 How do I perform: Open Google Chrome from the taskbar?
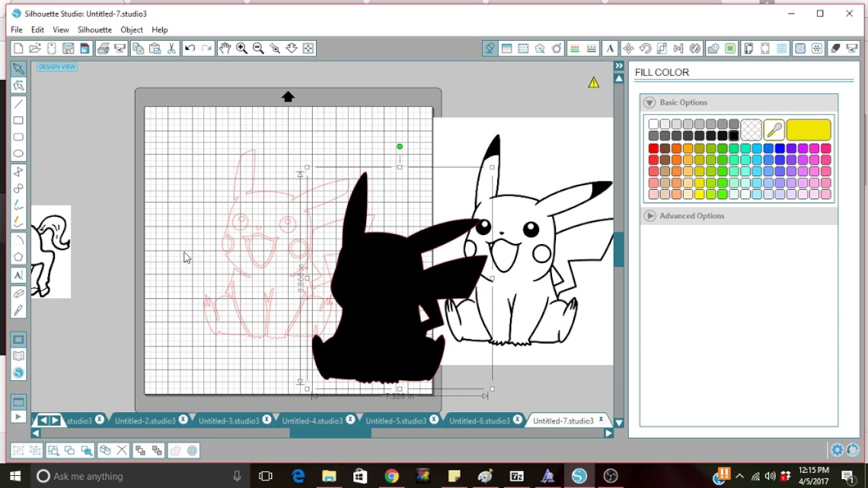point(391,476)
